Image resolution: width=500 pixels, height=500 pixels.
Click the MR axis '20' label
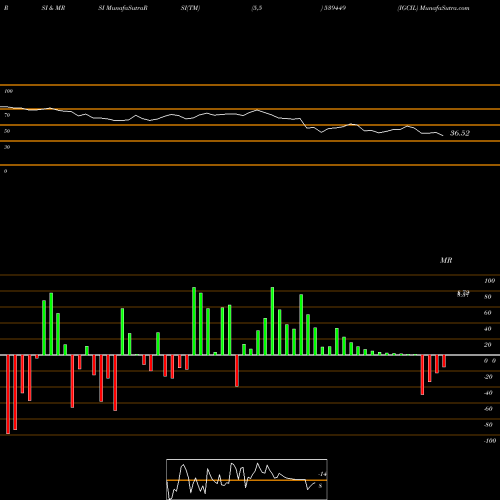pos(488,345)
